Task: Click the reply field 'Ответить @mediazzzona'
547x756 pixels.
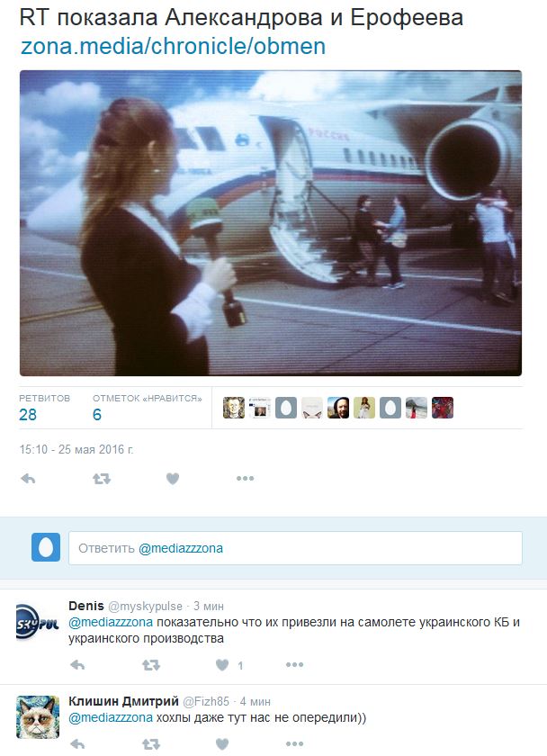Action: (295, 548)
